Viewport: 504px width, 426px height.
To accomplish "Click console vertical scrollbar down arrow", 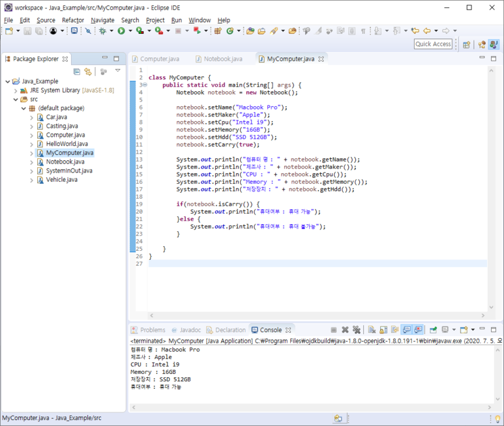I will 498,399.
